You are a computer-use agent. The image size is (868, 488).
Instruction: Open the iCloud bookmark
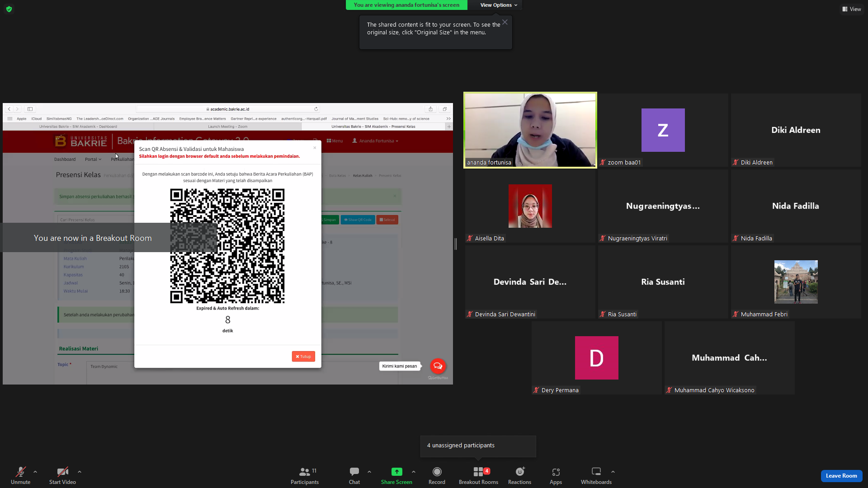coord(36,119)
